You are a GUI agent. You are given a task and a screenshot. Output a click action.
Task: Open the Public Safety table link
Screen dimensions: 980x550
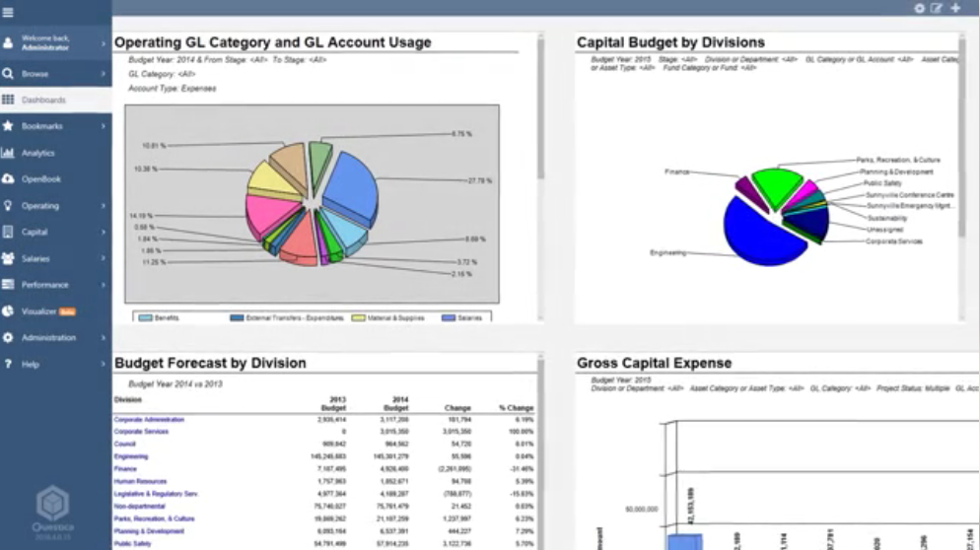pos(132,544)
